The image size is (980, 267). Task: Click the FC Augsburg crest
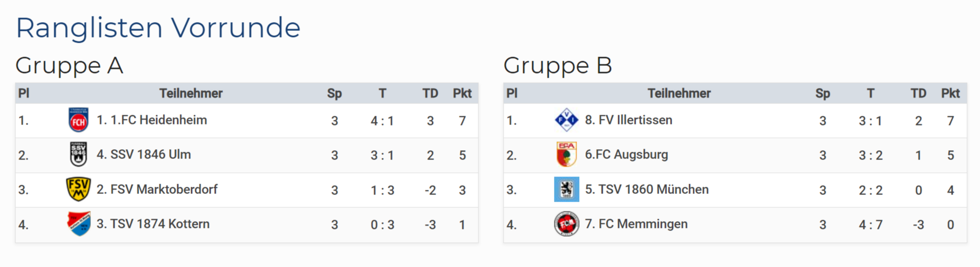[x=566, y=155]
